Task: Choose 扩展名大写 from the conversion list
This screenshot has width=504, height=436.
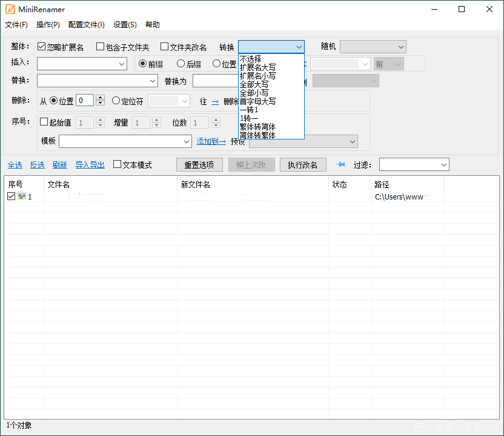Action: [x=271, y=67]
